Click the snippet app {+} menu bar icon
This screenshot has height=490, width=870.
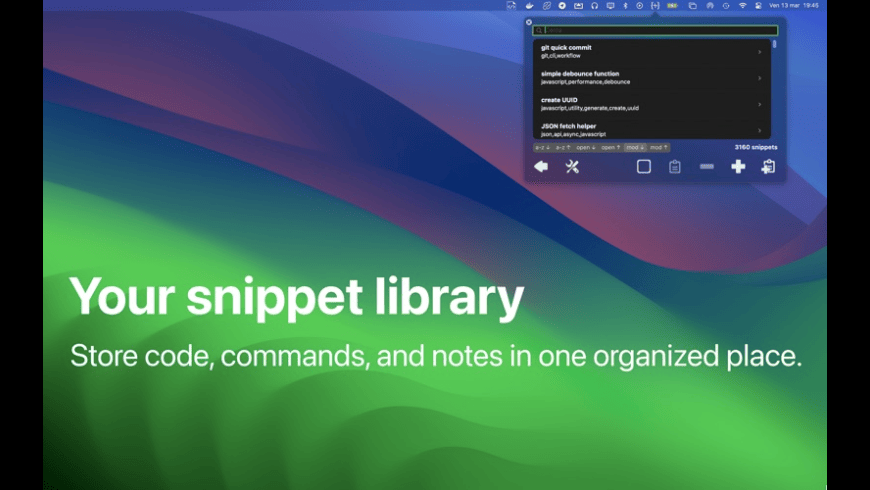pos(655,6)
